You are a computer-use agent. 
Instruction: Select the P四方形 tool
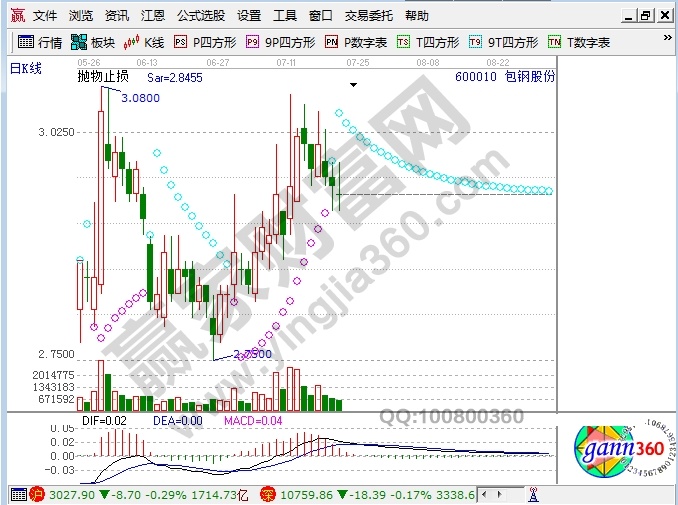tap(203, 42)
